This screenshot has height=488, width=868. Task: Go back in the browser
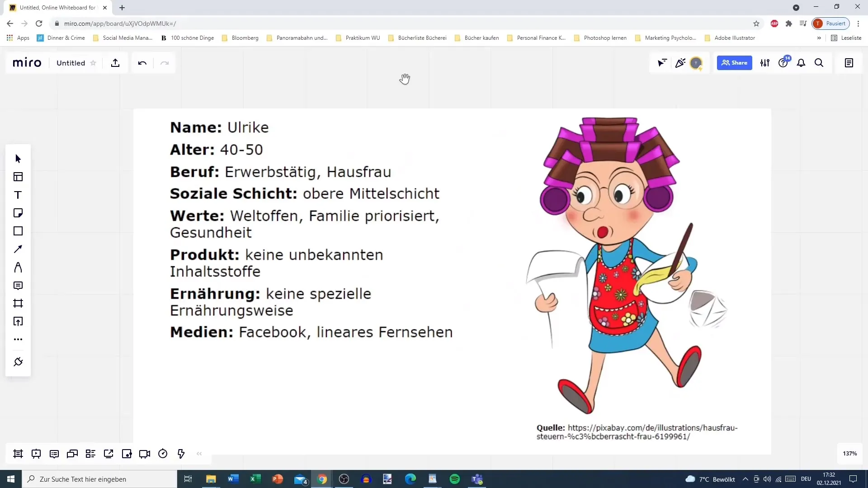(10, 23)
